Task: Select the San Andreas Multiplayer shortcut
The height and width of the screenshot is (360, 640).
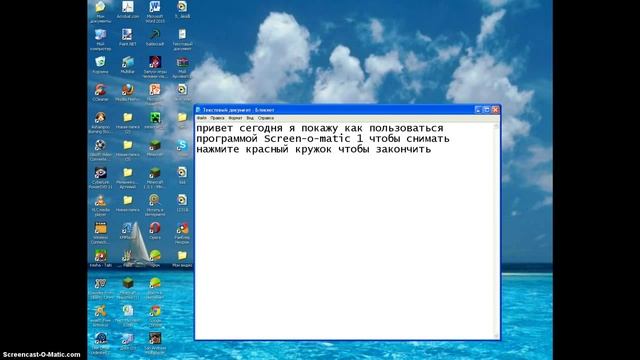Action: click(155, 343)
